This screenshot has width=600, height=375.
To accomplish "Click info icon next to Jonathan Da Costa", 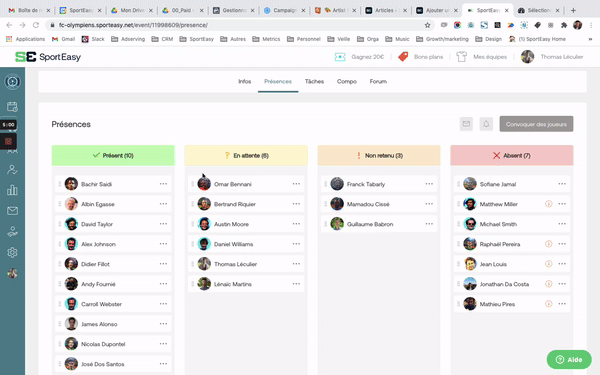I will (548, 284).
